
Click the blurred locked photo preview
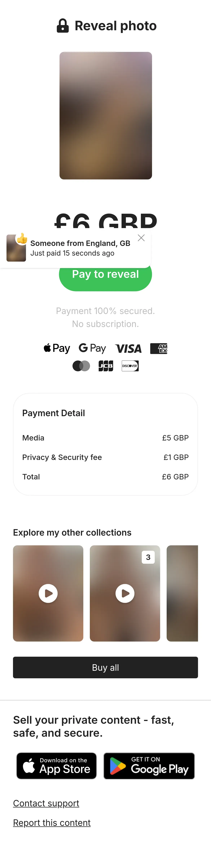[105, 116]
